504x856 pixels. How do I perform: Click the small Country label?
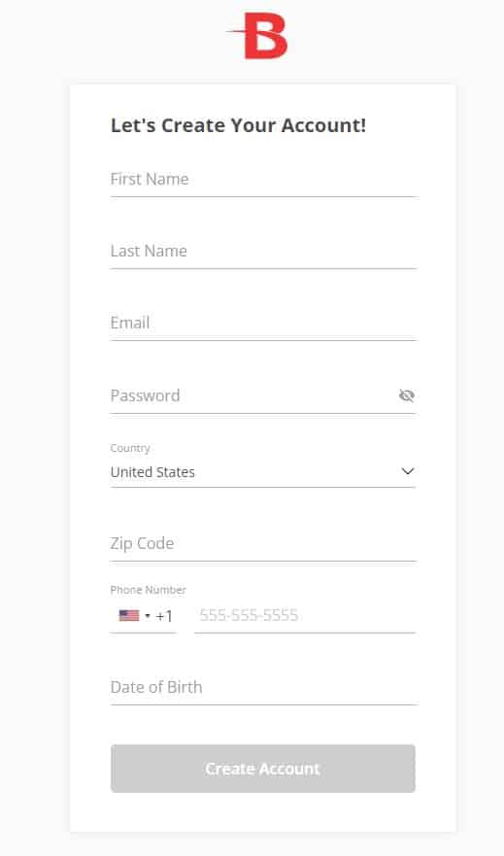[x=130, y=448]
